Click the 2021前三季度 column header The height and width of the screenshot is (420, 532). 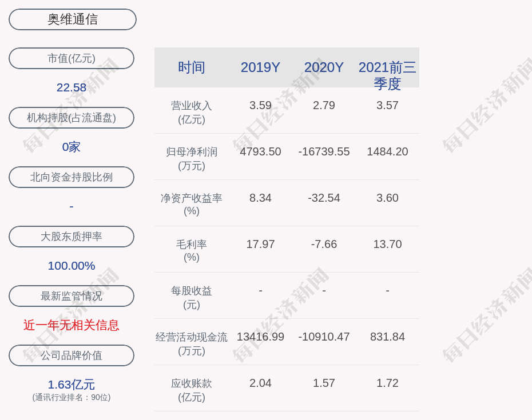pos(387,75)
